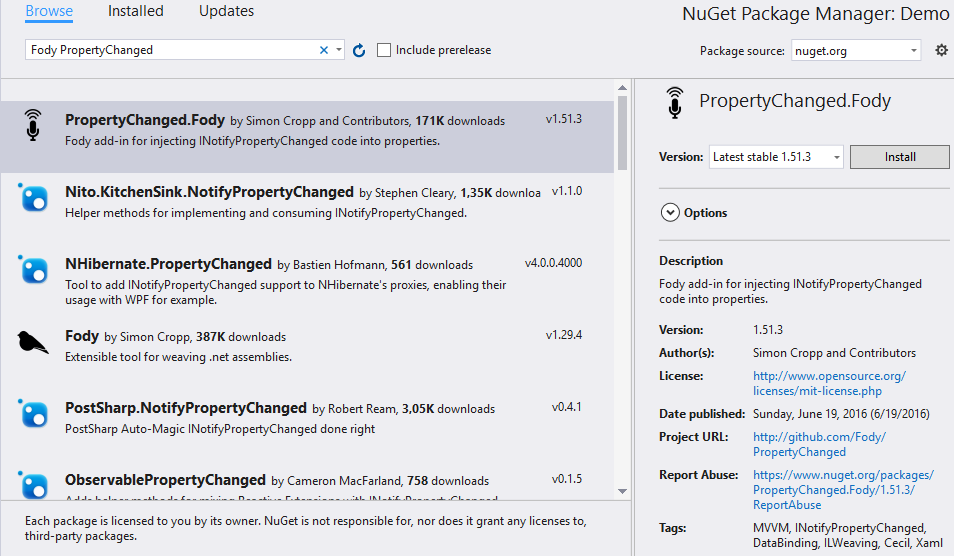Switch to the Updates tab
Screen dimensions: 954x556
[x=226, y=11]
